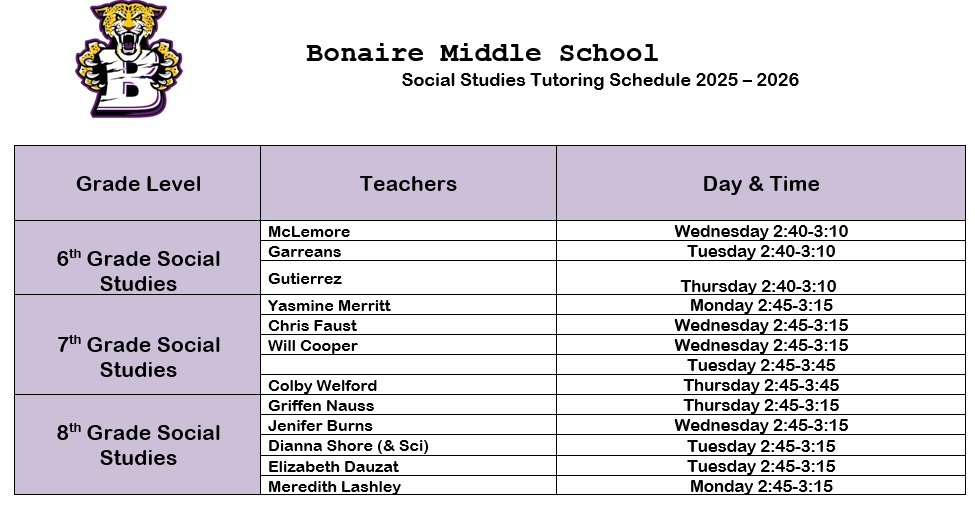
Task: Select the 6th Grade Social Studies cell
Action: pos(138,270)
